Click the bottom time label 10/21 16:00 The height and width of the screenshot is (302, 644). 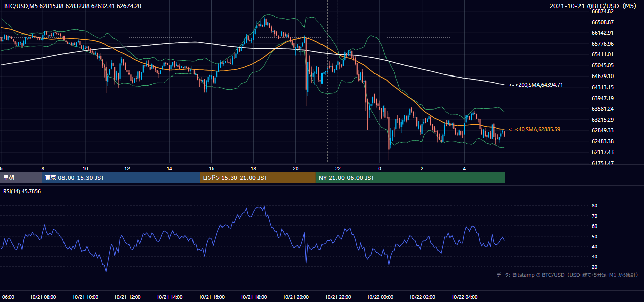pos(212,297)
